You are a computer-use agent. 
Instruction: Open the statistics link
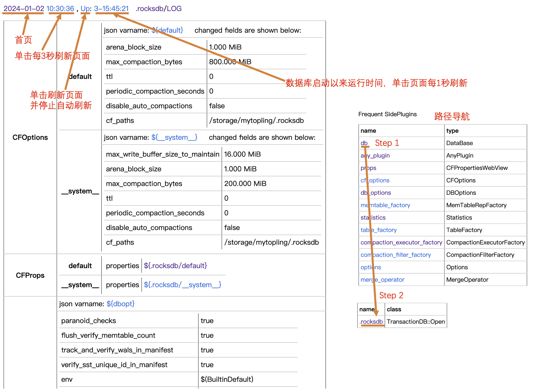point(373,218)
